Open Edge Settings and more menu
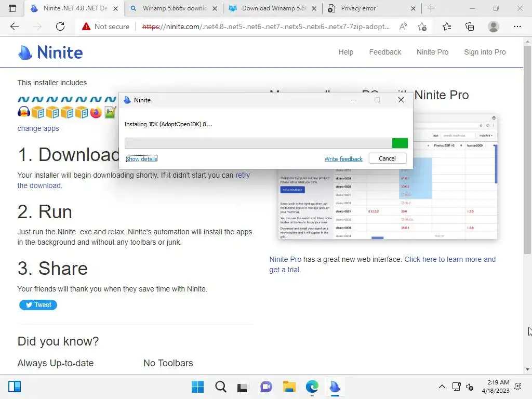The height and width of the screenshot is (399, 532). [x=517, y=26]
